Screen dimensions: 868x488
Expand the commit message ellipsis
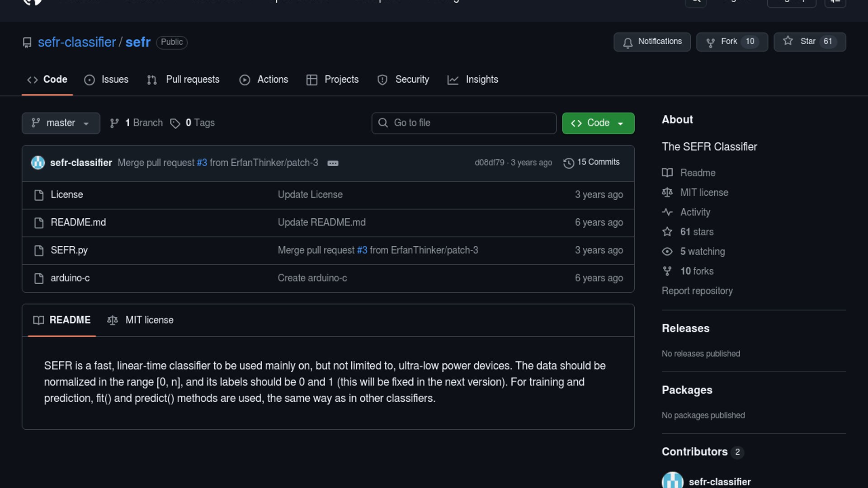[333, 163]
